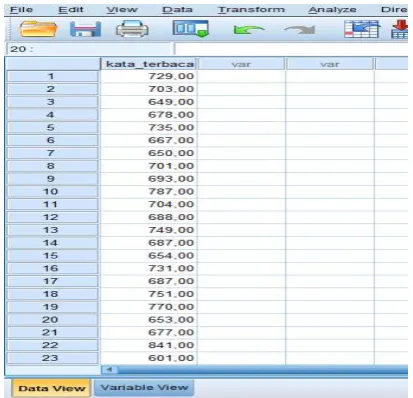This screenshot has width=413, height=398.
Task: Click 687,00 cell in row 17
Action: (x=149, y=281)
